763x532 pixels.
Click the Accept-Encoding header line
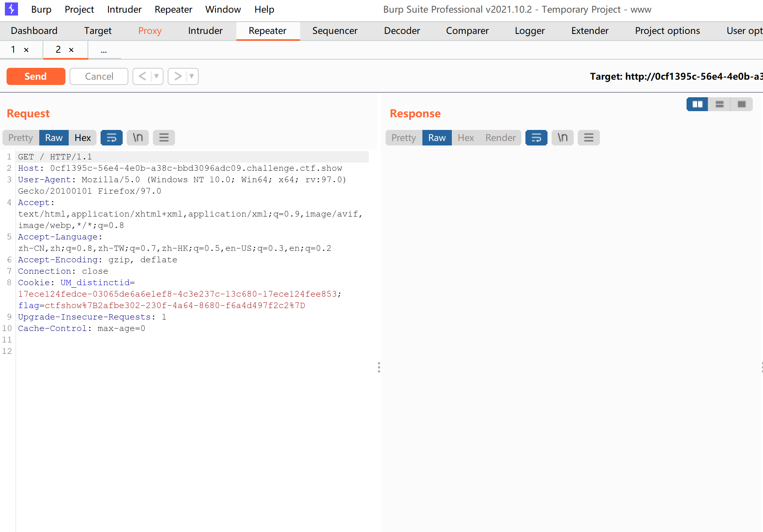tap(97, 260)
